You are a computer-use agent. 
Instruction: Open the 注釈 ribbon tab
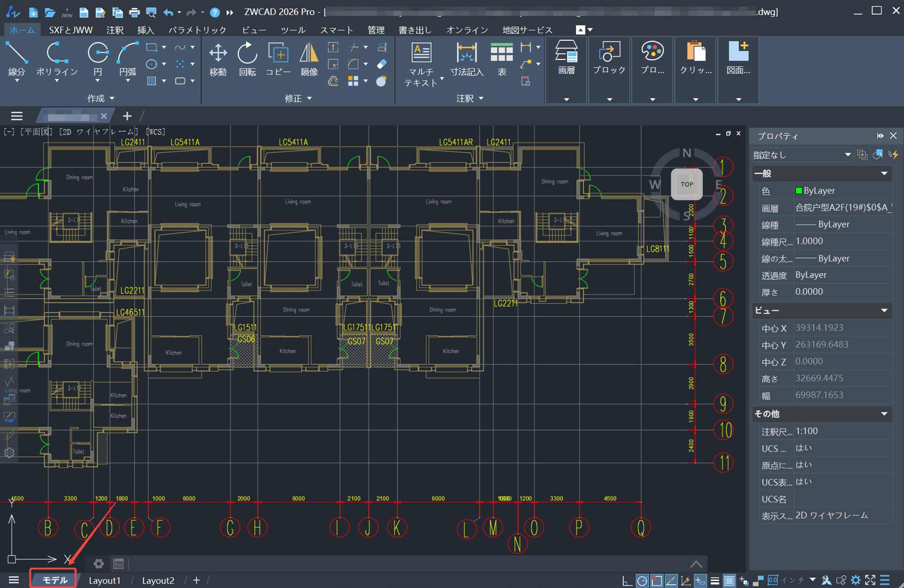coord(115,30)
